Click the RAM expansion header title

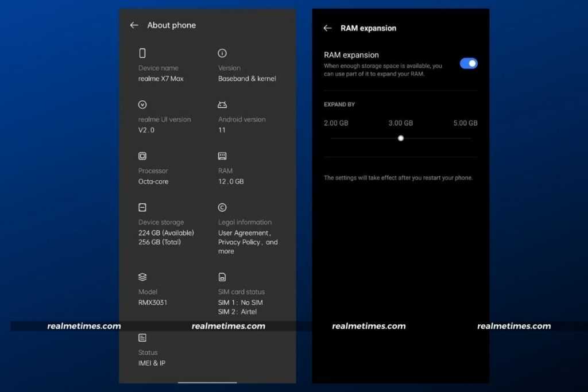(368, 28)
